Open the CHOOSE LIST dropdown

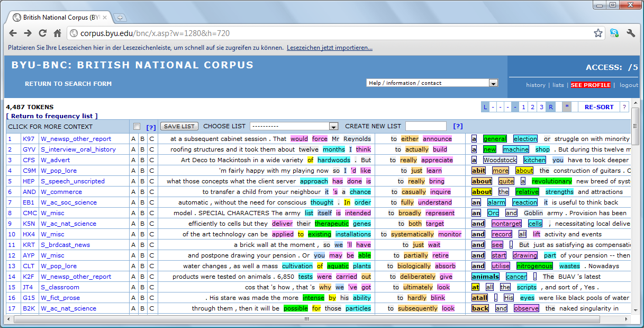tap(294, 126)
